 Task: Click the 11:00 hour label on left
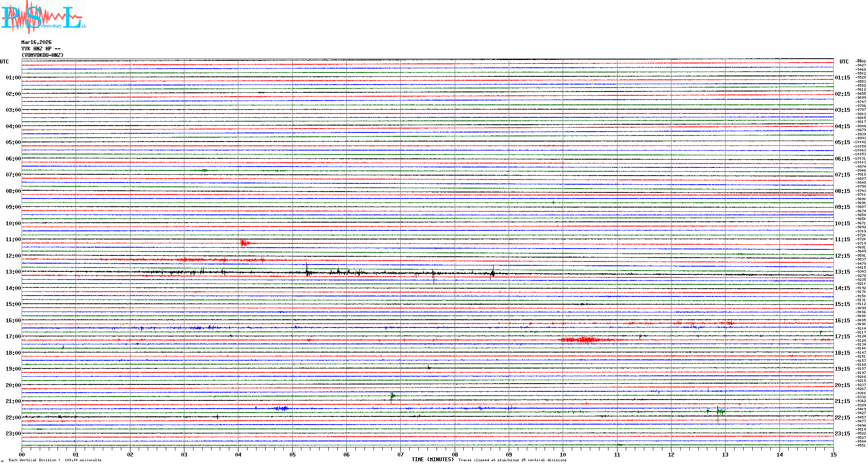[13, 239]
